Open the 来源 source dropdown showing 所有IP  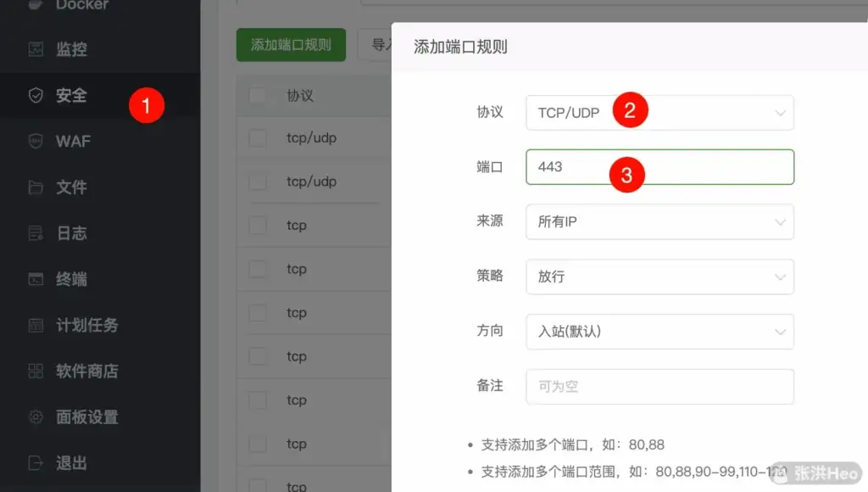659,221
